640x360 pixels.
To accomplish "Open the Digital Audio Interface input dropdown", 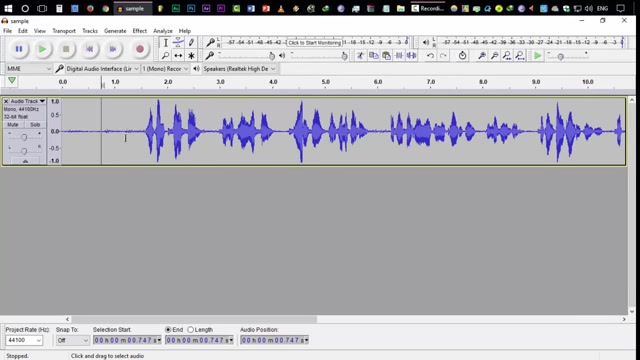I will (x=102, y=69).
